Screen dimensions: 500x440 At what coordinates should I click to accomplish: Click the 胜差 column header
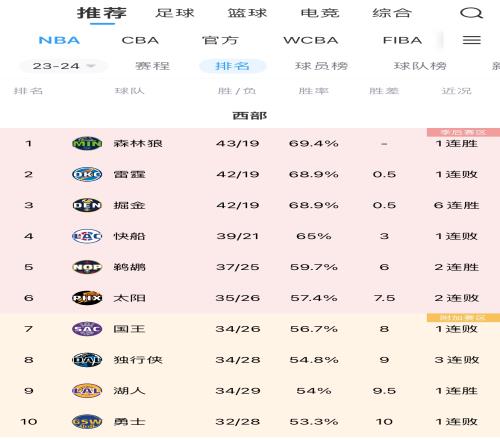click(x=384, y=91)
